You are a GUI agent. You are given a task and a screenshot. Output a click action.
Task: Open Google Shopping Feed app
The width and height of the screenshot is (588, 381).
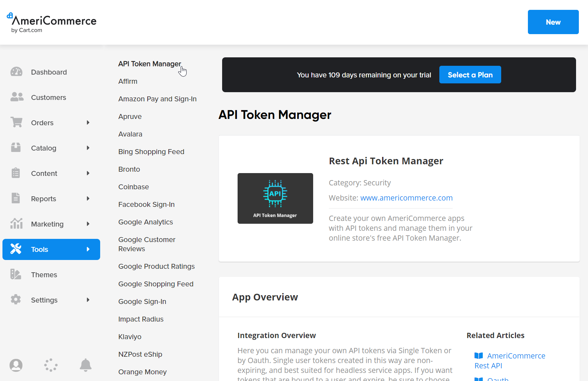click(x=156, y=284)
